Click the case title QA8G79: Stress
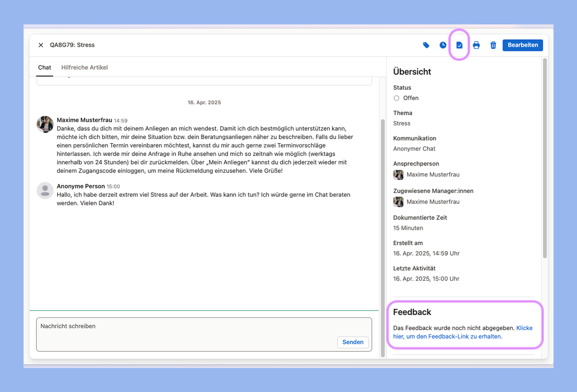577x392 pixels. coord(72,45)
